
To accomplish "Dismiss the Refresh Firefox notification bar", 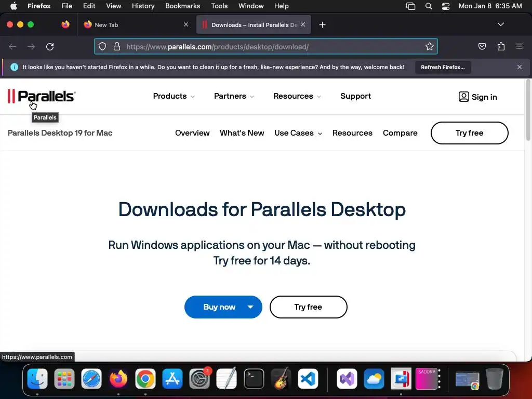I will coord(520,67).
